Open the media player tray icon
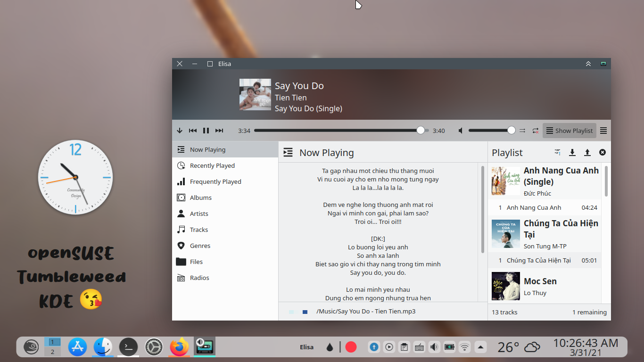 (389, 347)
